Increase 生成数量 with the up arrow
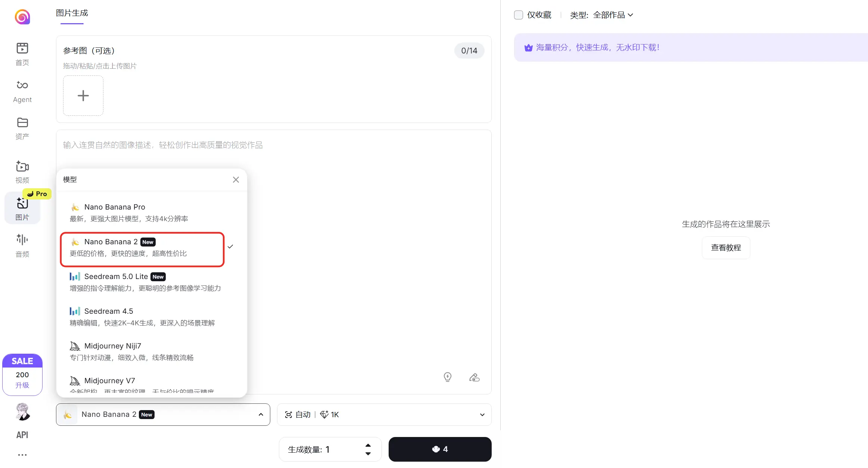The height and width of the screenshot is (468, 868). [368, 445]
